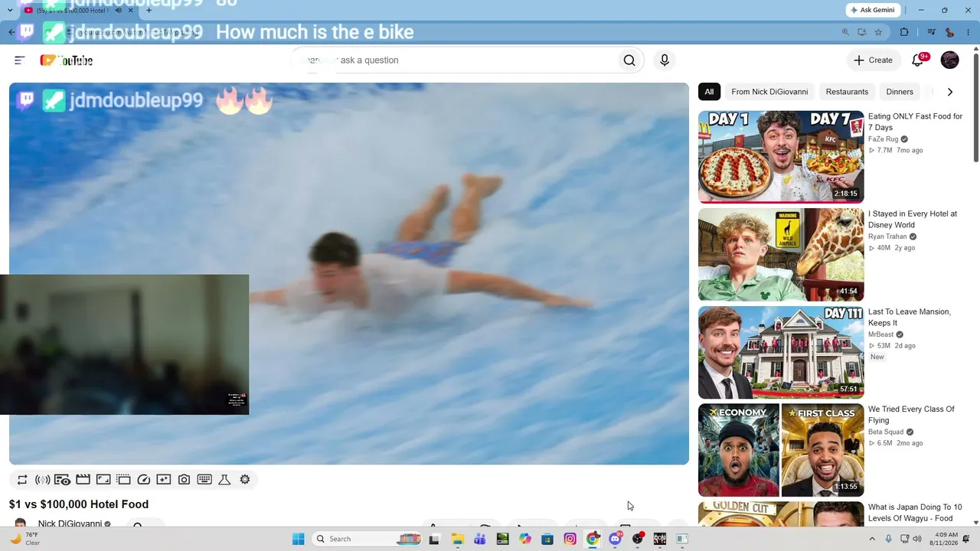
Task: Visit the MrBeast channel
Action: [x=880, y=334]
